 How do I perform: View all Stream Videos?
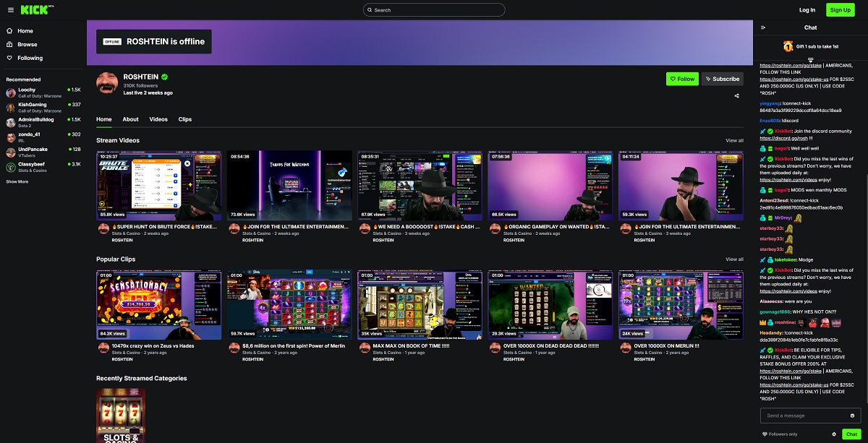[x=734, y=140]
